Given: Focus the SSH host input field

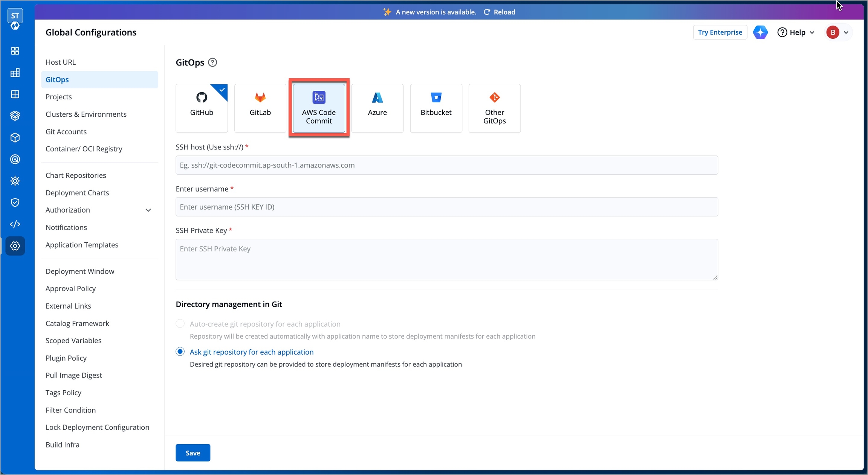Looking at the screenshot, I should coord(446,165).
